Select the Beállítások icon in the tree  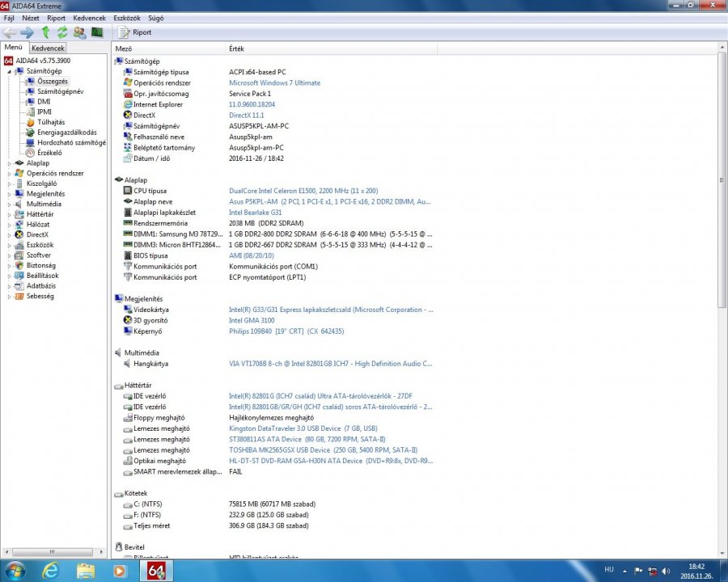tap(19, 276)
